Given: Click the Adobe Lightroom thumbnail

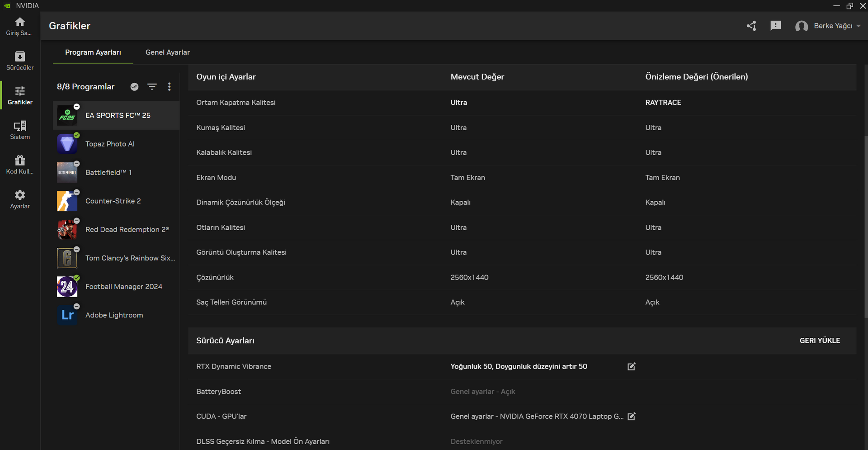Looking at the screenshot, I should click(x=67, y=315).
